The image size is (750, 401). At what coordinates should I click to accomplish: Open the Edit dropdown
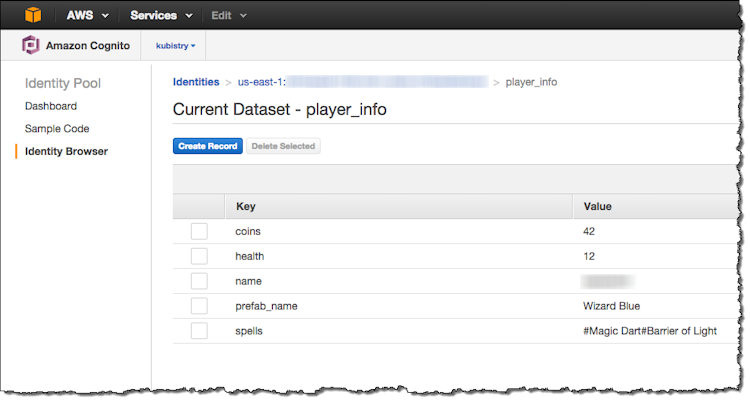[229, 15]
